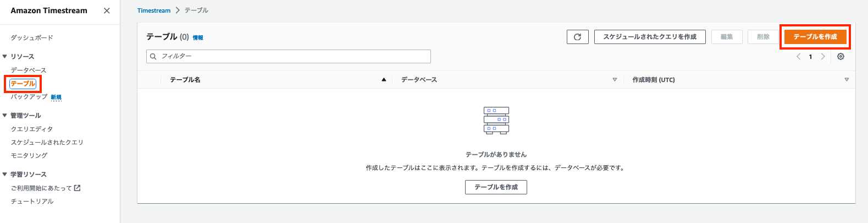Screen dimensions: 868x223
Task: Collapse the 管理ツール section
Action: tap(5, 116)
